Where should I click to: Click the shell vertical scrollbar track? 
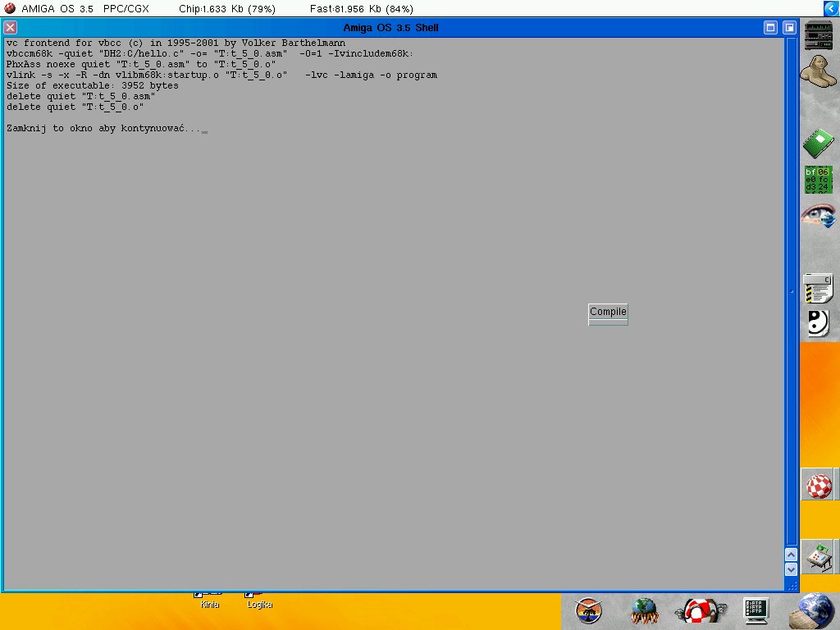point(791,292)
